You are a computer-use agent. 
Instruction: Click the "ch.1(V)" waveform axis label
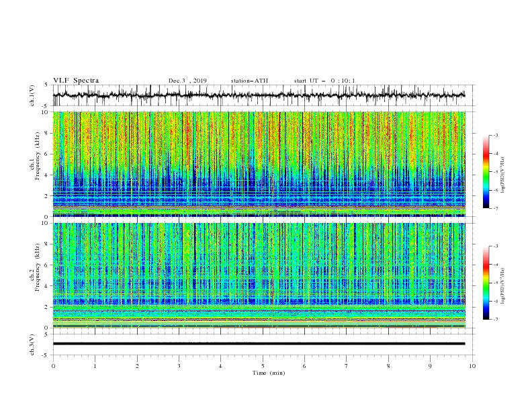[32, 95]
